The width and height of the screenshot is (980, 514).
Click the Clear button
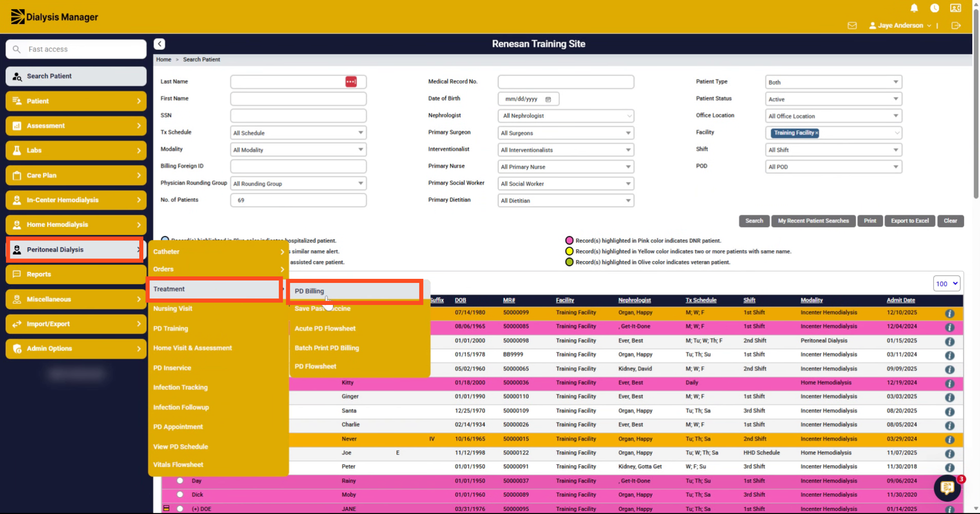pyautogui.click(x=950, y=221)
